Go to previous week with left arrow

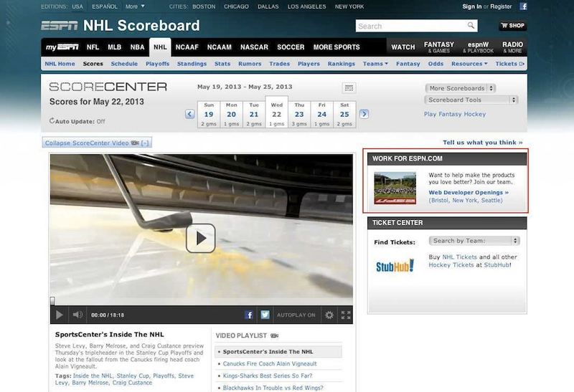click(x=189, y=114)
